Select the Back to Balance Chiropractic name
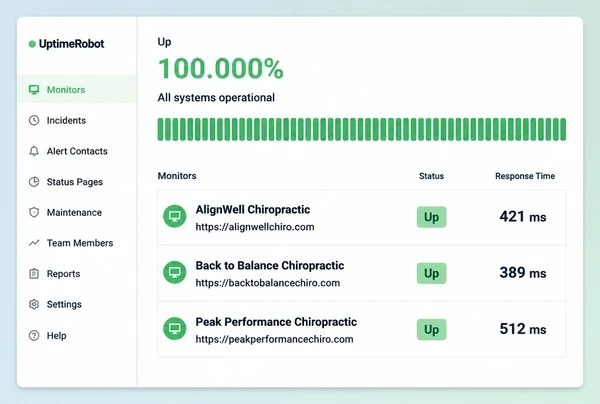 pos(270,266)
